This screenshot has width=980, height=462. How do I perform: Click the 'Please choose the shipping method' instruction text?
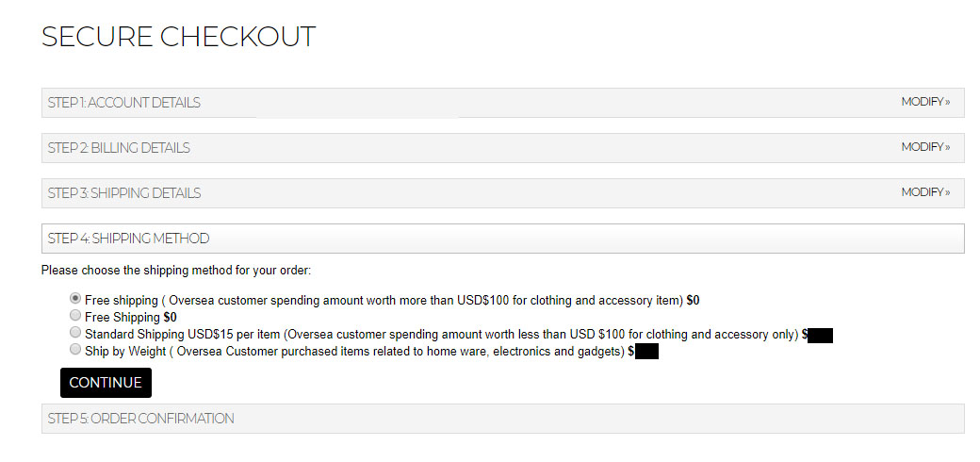coord(176,271)
